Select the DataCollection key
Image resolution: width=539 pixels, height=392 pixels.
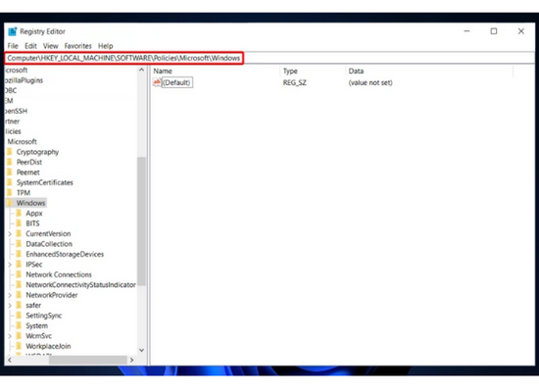coord(49,244)
